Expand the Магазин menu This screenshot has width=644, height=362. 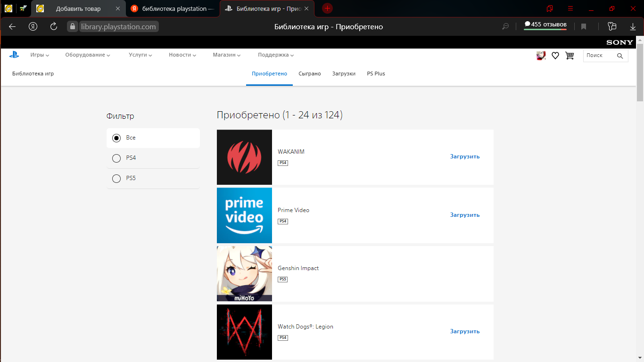(x=226, y=55)
